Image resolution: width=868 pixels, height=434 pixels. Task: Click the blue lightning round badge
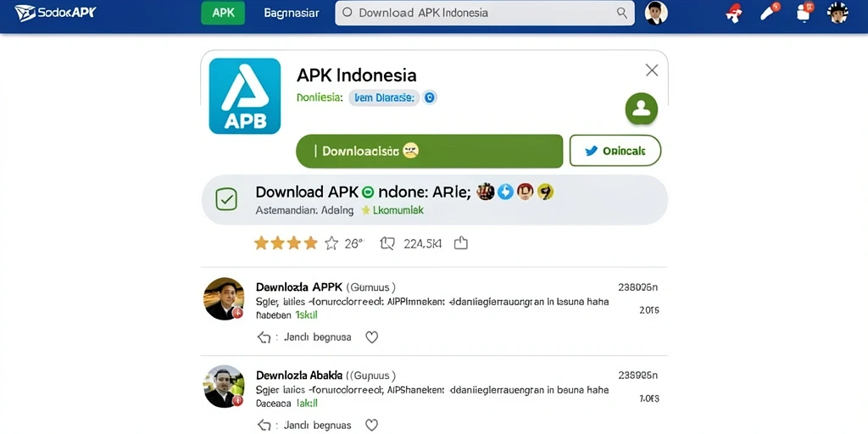pos(505,192)
